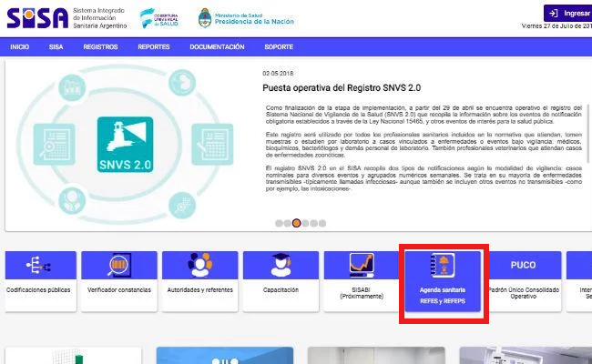Select the second carousel dot

(x=287, y=223)
